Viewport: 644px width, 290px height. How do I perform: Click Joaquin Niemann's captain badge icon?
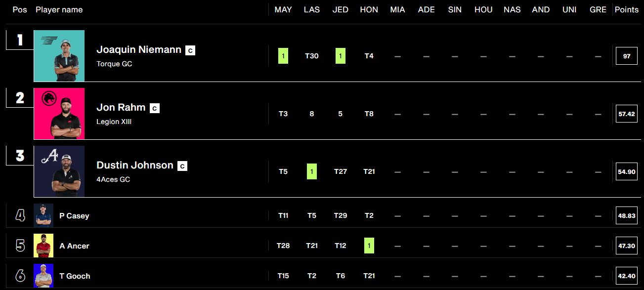tap(190, 50)
